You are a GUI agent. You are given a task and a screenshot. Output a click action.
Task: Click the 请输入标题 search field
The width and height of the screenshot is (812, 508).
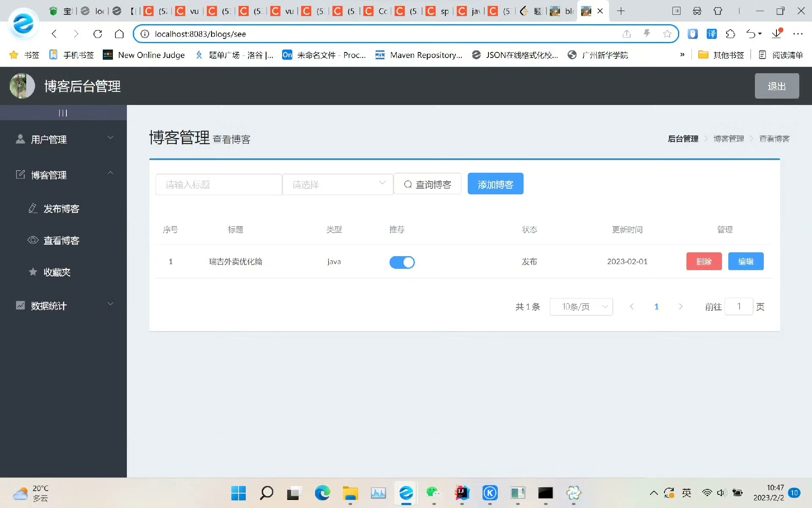pyautogui.click(x=218, y=184)
